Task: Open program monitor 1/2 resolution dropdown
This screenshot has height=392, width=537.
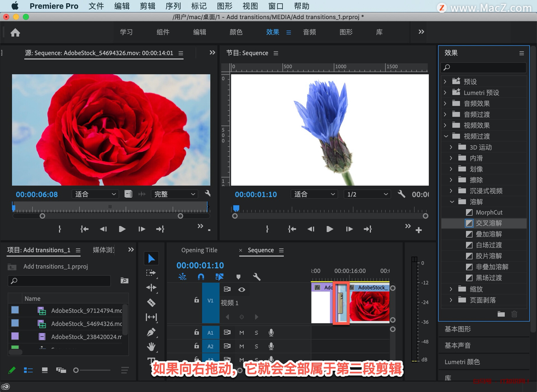Action: click(367, 194)
